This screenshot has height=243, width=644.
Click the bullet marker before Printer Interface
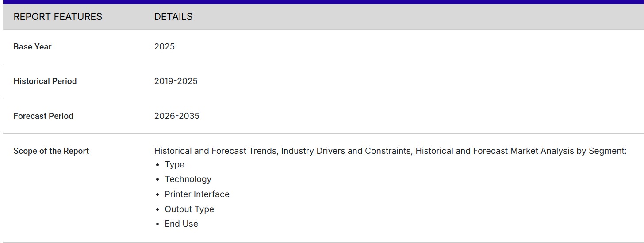(x=157, y=195)
